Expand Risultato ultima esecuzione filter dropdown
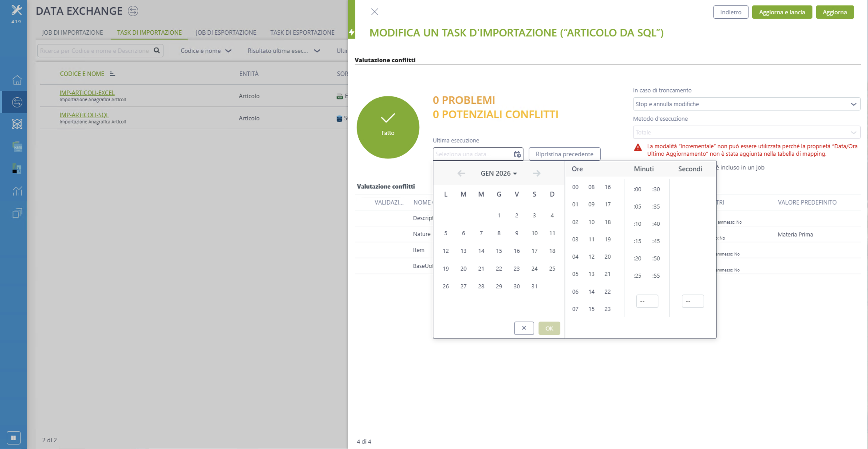868x449 pixels. pyautogui.click(x=284, y=51)
